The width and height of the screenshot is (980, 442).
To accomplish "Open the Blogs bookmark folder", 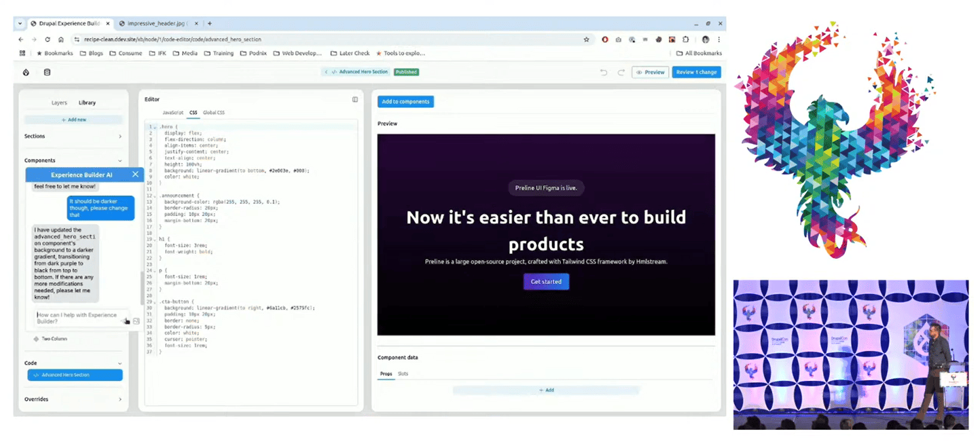I will tap(91, 53).
